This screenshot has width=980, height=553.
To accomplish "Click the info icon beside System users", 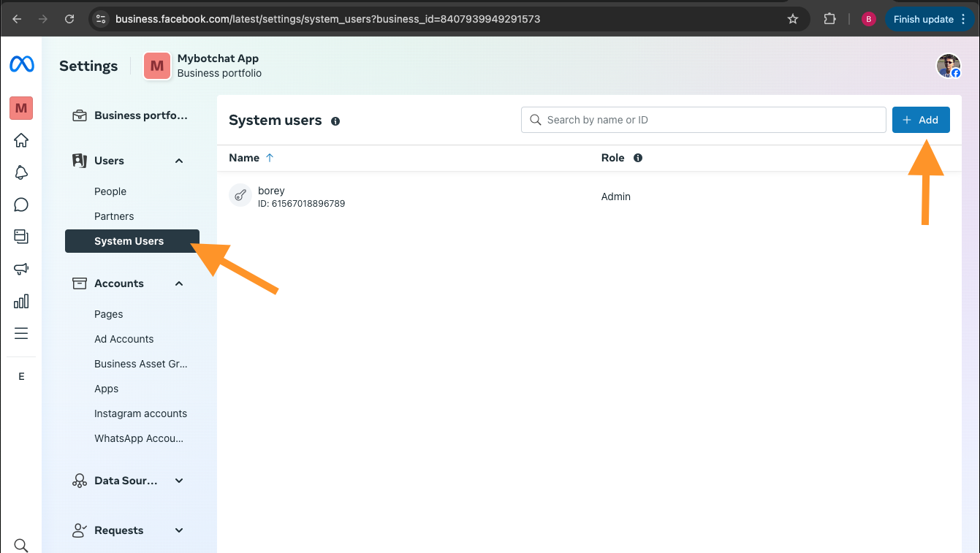I will (x=335, y=121).
